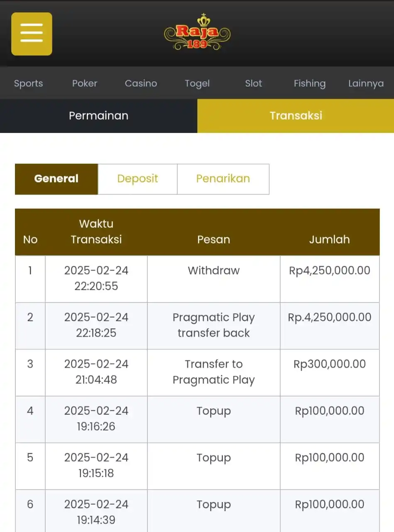Image resolution: width=394 pixels, height=532 pixels.
Task: Filter transactions by Penarikan
Action: 223,179
